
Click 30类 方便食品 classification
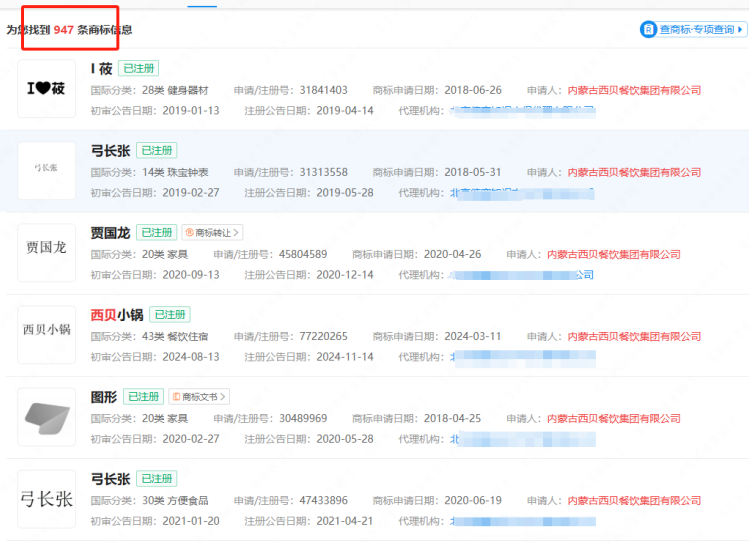(x=175, y=501)
